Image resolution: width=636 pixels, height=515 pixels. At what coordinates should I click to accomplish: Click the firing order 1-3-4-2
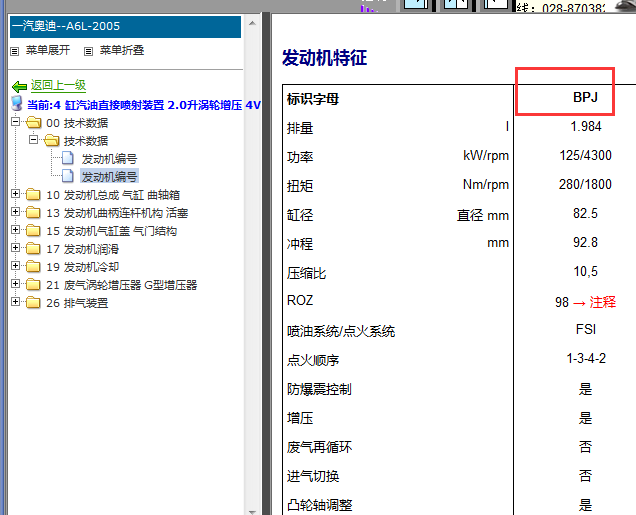point(586,358)
